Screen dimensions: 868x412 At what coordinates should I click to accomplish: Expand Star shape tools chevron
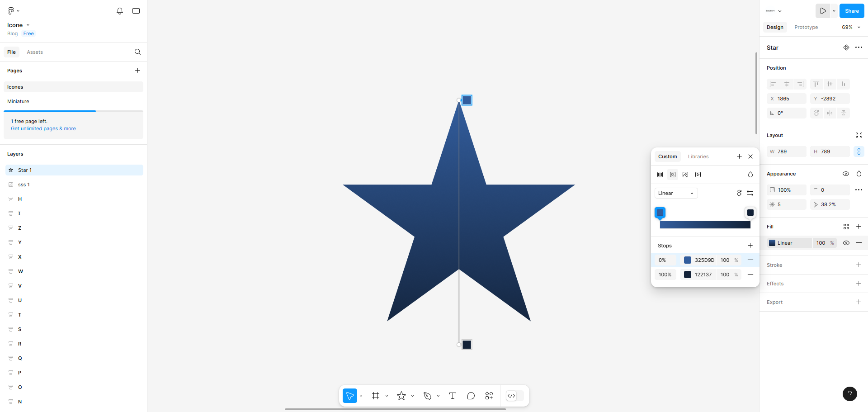click(x=412, y=396)
